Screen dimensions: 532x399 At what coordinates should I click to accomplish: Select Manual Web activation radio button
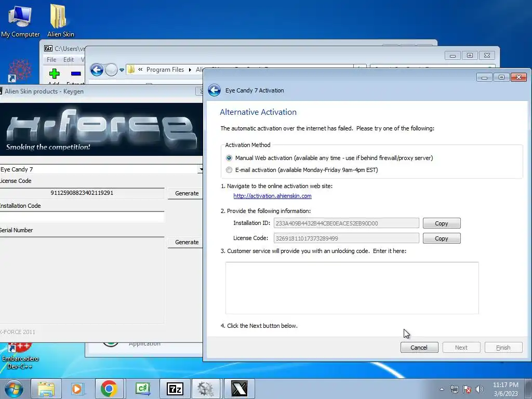(229, 158)
